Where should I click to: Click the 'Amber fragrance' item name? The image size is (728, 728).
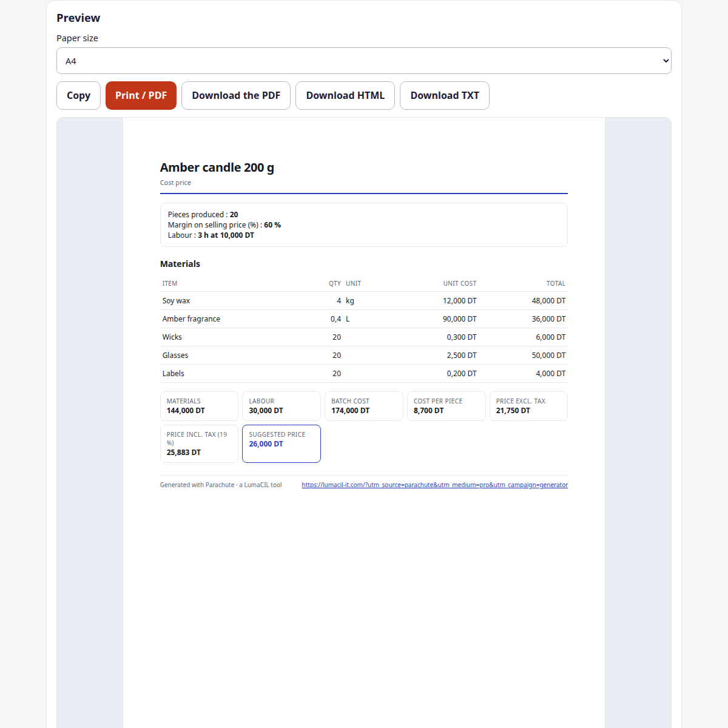tap(191, 319)
